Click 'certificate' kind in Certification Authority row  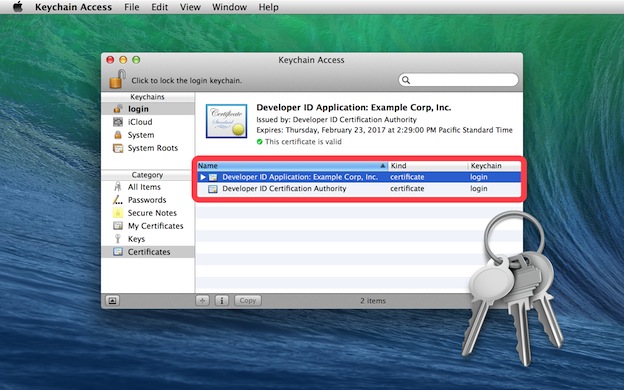pyautogui.click(x=407, y=189)
